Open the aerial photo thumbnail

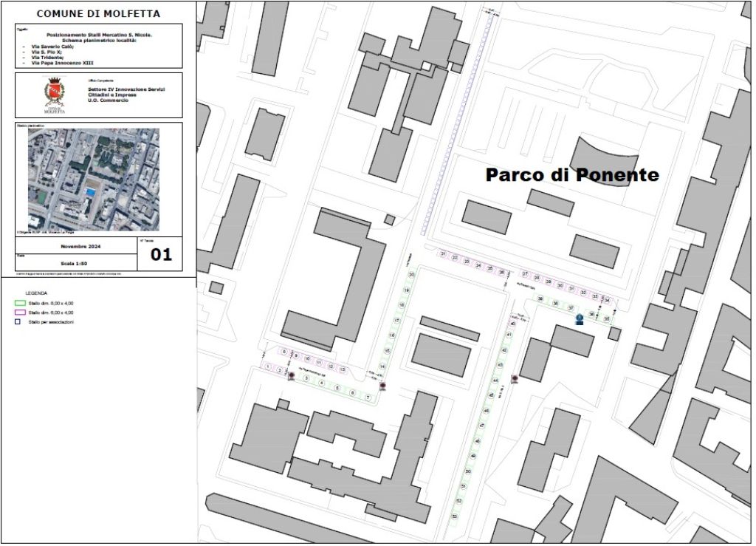point(93,180)
